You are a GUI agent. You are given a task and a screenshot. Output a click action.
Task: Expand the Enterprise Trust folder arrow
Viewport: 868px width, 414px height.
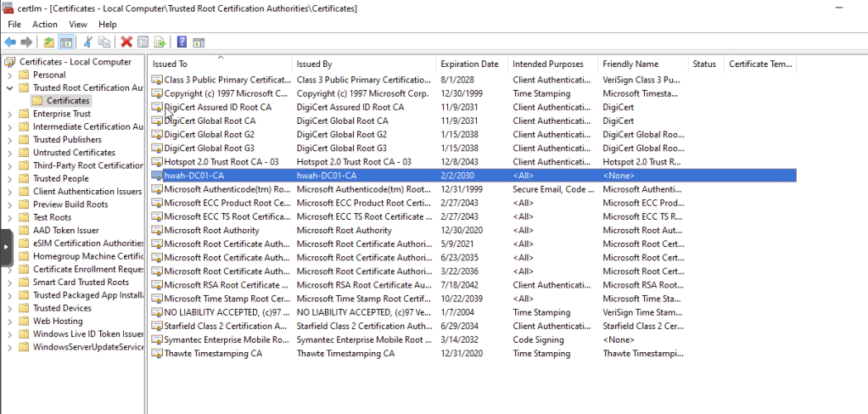point(8,114)
